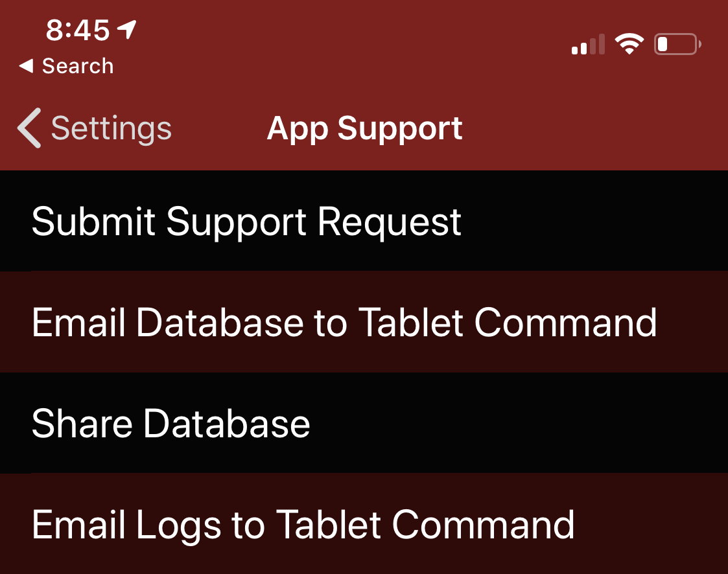Choose Email Database to Tablet Command
The width and height of the screenshot is (728, 574).
click(344, 322)
